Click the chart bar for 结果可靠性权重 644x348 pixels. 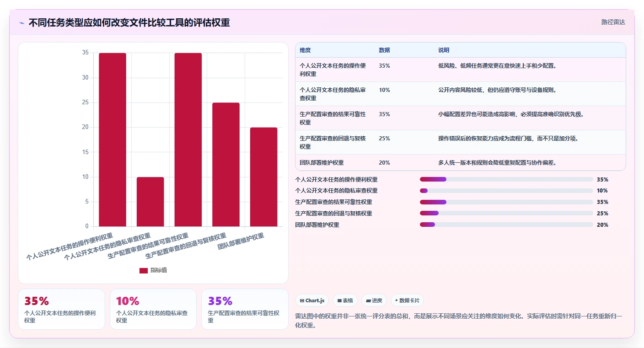pos(188,139)
